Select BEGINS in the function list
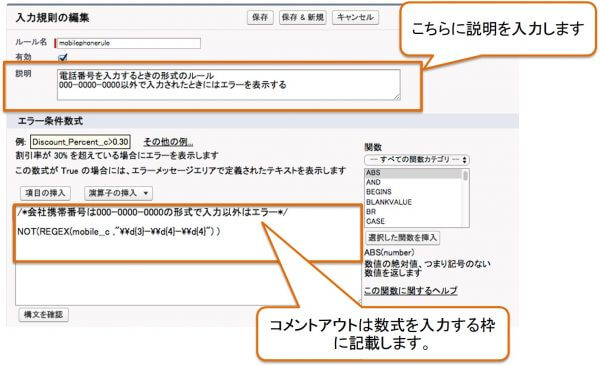The height and width of the screenshot is (366, 600). click(413, 192)
